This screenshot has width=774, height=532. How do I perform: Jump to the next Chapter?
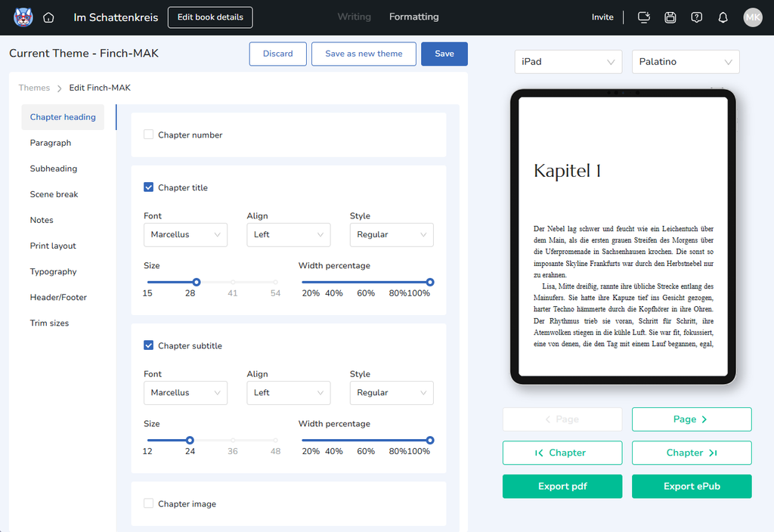point(692,453)
